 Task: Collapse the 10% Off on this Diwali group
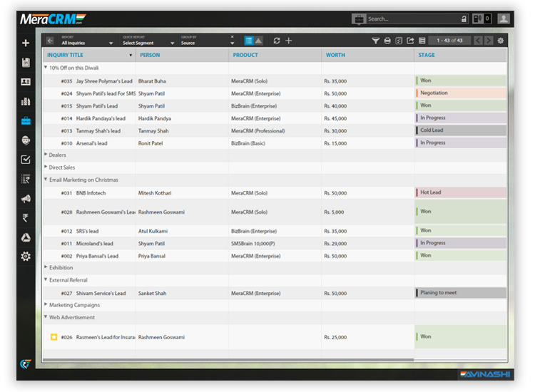[46, 68]
